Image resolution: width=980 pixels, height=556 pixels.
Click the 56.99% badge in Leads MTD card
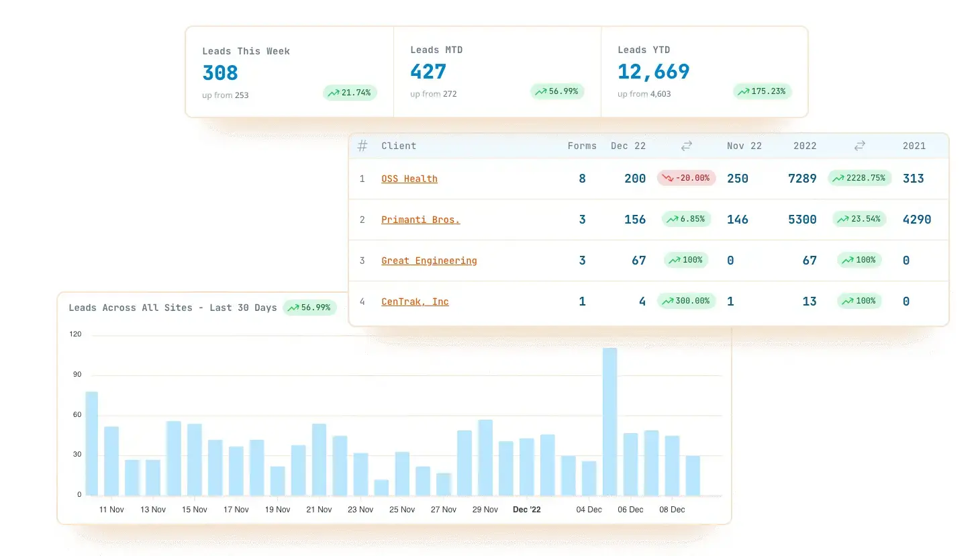(x=557, y=91)
